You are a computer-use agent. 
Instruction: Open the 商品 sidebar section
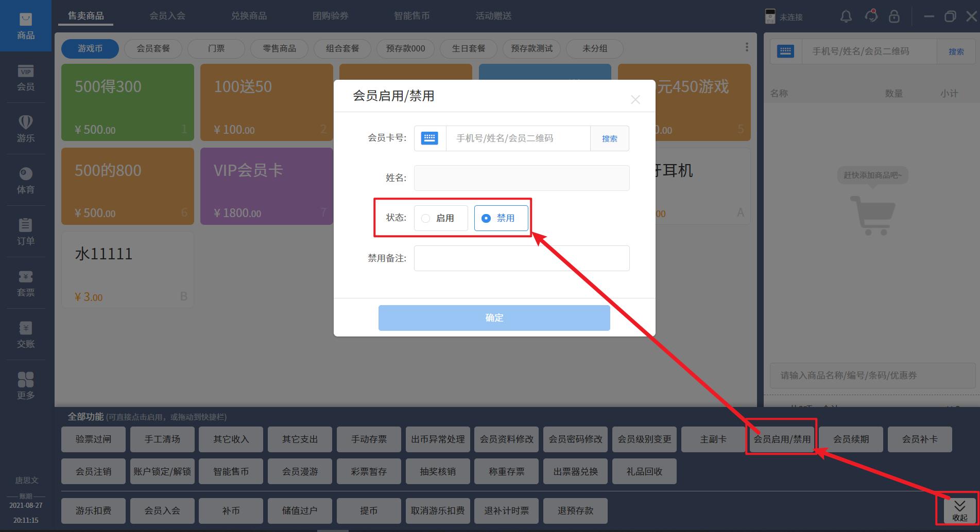pyautogui.click(x=26, y=26)
